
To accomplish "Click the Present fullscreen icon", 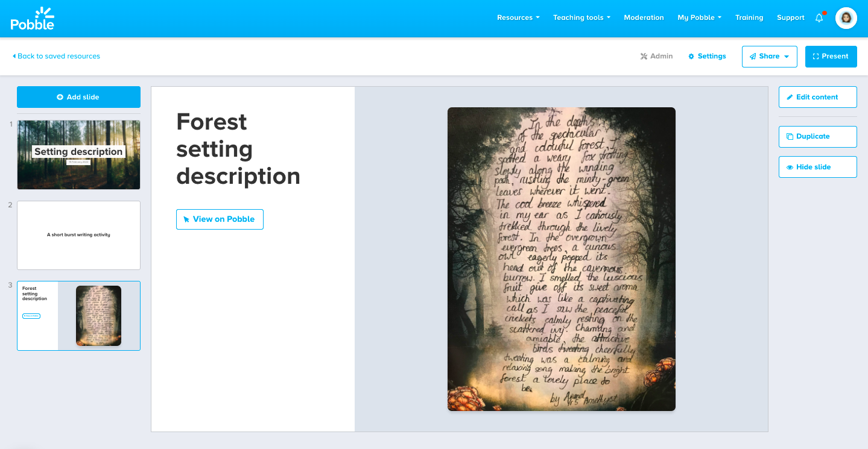I will [x=816, y=56].
